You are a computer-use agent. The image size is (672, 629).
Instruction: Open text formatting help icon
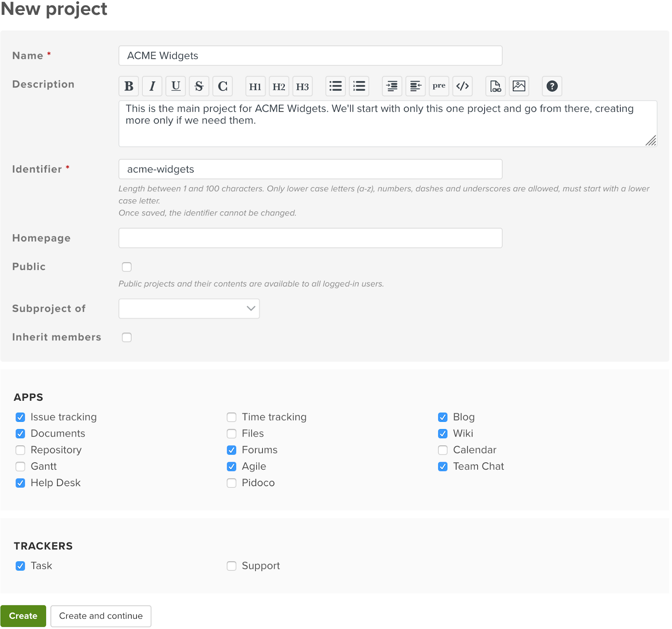coord(552,86)
